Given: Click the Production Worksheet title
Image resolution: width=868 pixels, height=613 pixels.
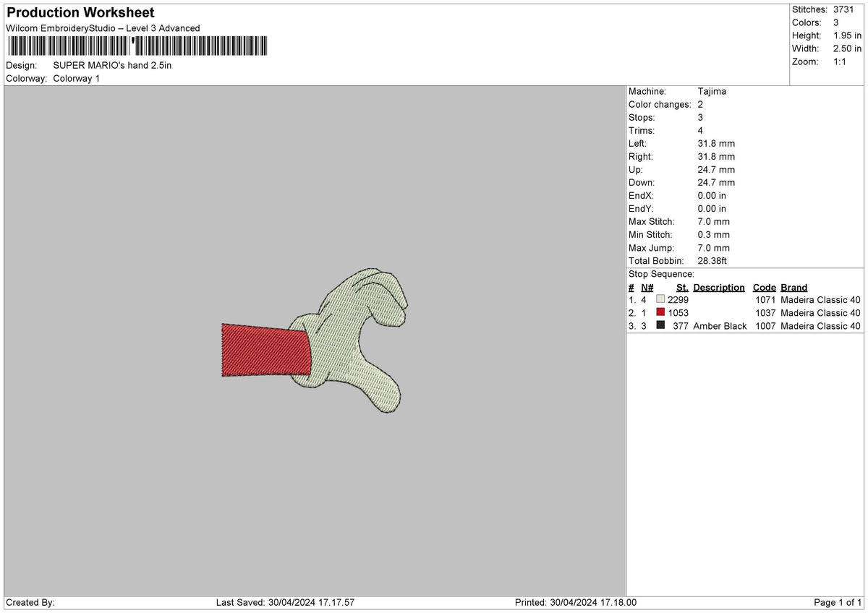Looking at the screenshot, I should coord(80,12).
